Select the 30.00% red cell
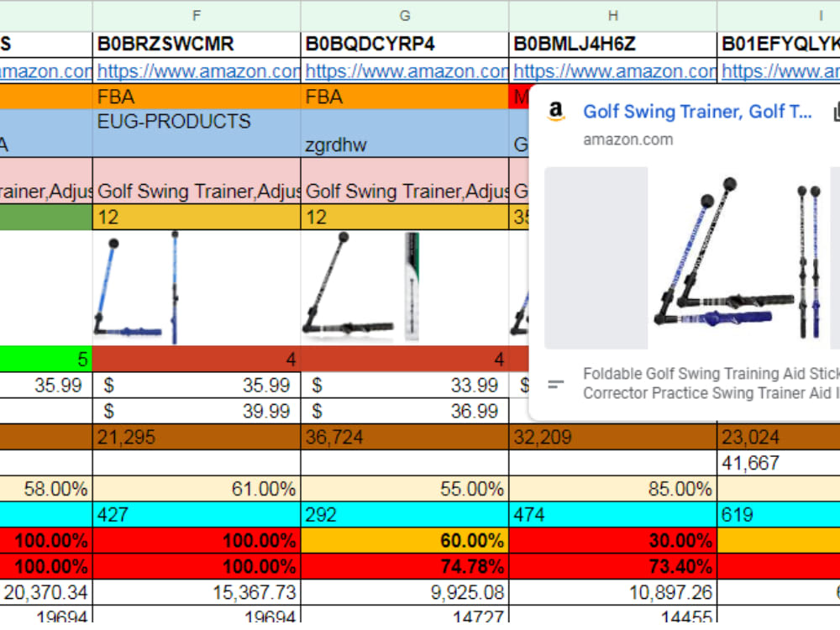The width and height of the screenshot is (840, 630). click(613, 540)
